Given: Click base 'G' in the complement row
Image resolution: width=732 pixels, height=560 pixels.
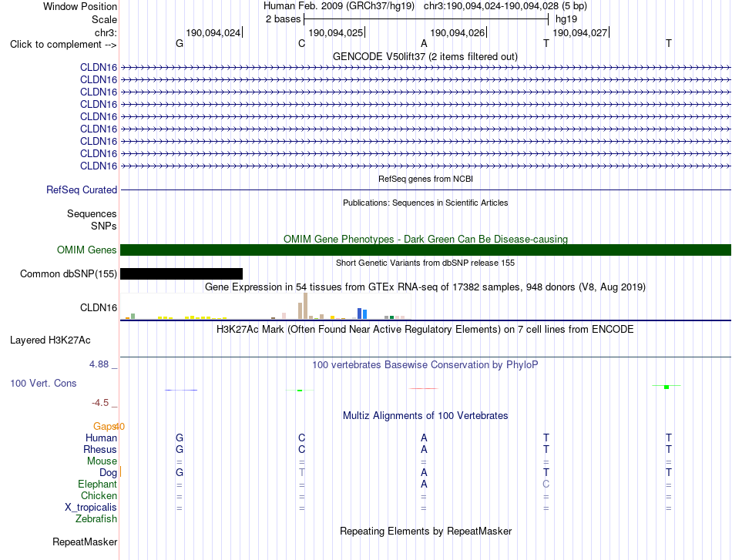Looking at the screenshot, I should tap(180, 43).
